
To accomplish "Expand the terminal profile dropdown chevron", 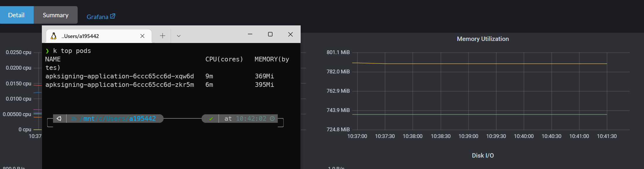I will pos(179,36).
